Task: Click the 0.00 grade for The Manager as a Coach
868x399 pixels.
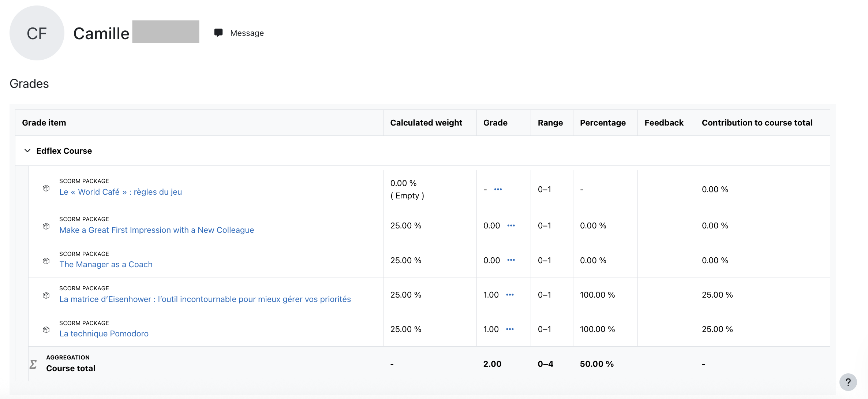Action: click(491, 260)
